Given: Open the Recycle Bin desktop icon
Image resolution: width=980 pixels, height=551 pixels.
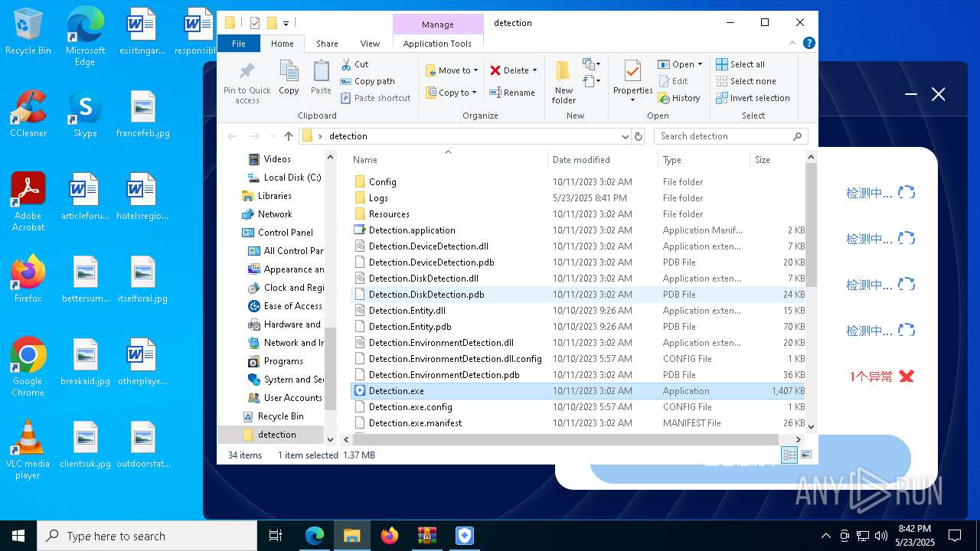Looking at the screenshot, I should pyautogui.click(x=28, y=32).
